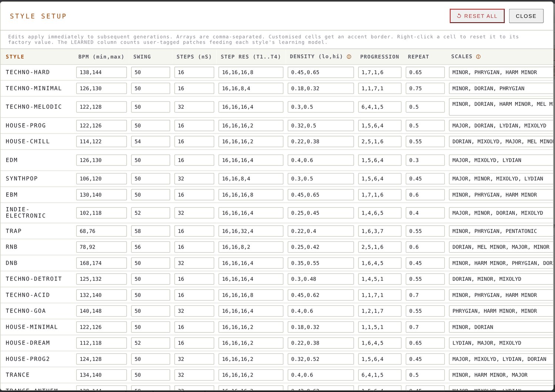Screen dimensions: 555x392
Task: Edit the step res field of TECHNO-GOA
Action: coord(250,311)
